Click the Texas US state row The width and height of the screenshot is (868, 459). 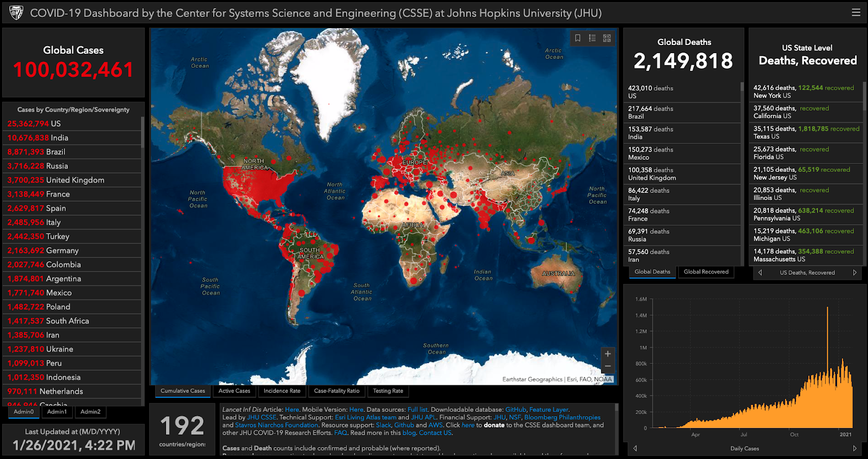pyautogui.click(x=806, y=133)
